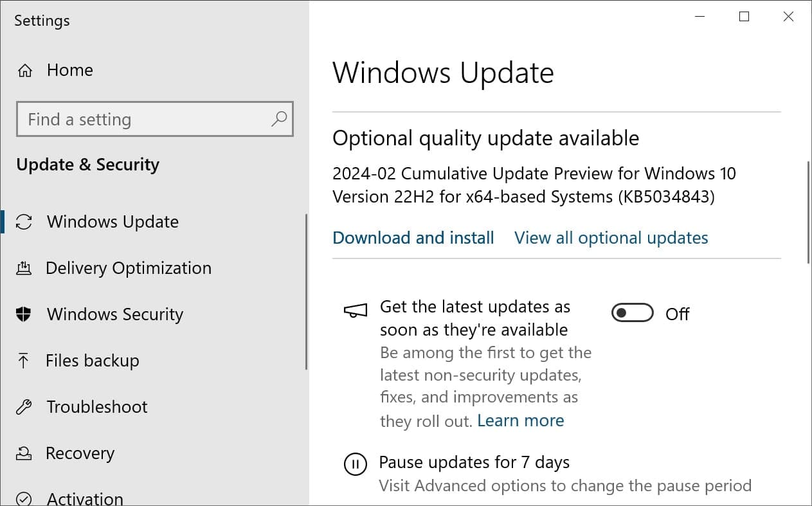Click Learn more about non-security updates

520,420
